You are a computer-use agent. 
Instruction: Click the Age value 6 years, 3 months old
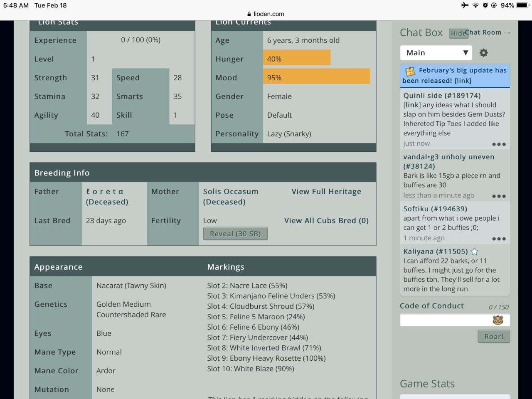(x=303, y=40)
